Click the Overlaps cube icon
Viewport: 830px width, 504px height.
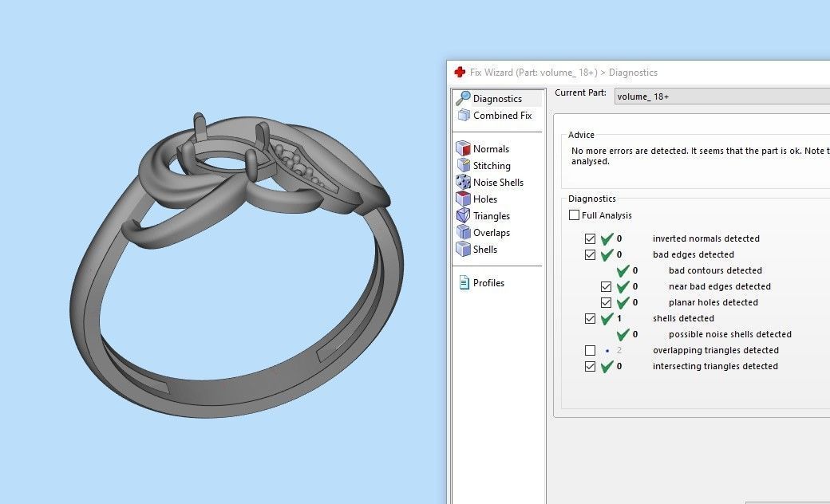tap(463, 233)
